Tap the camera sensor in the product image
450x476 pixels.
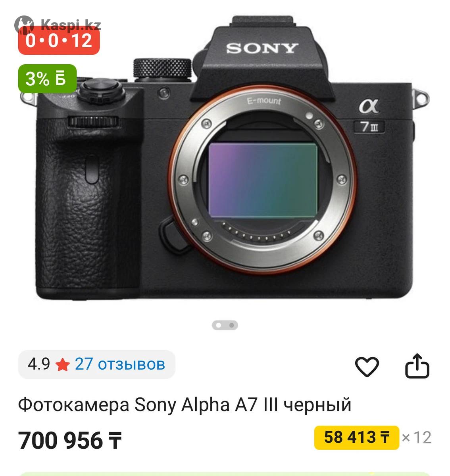click(x=263, y=180)
